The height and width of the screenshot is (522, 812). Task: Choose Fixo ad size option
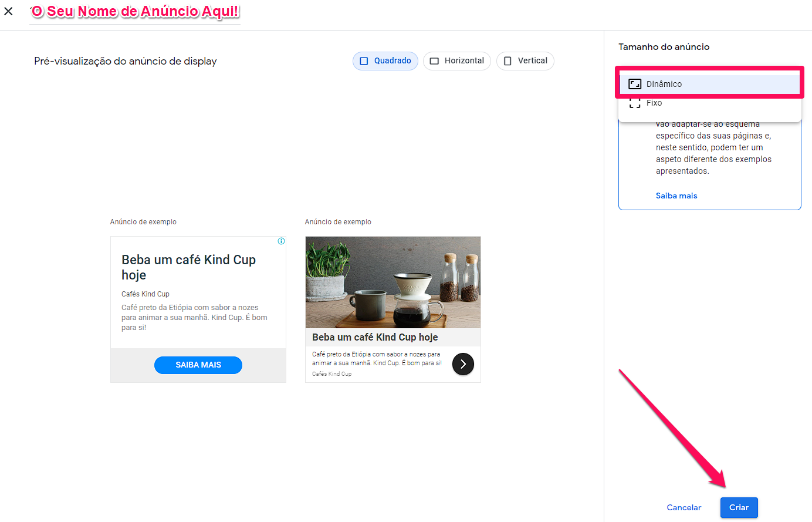point(710,103)
